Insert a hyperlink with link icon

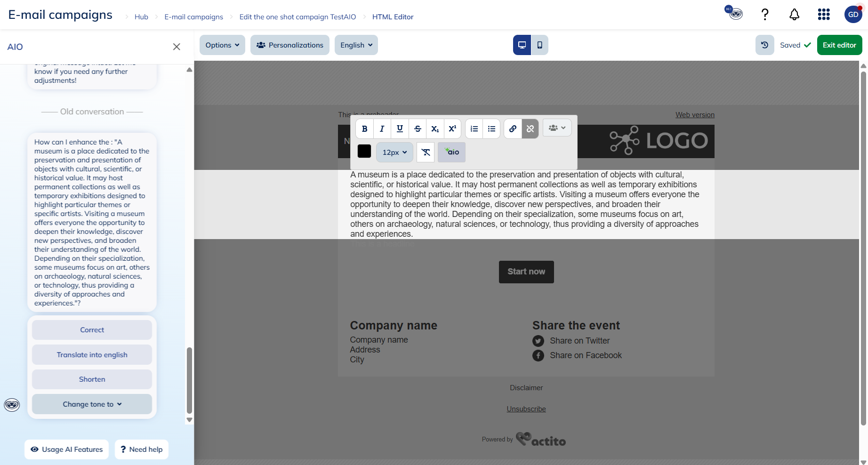[x=513, y=129]
